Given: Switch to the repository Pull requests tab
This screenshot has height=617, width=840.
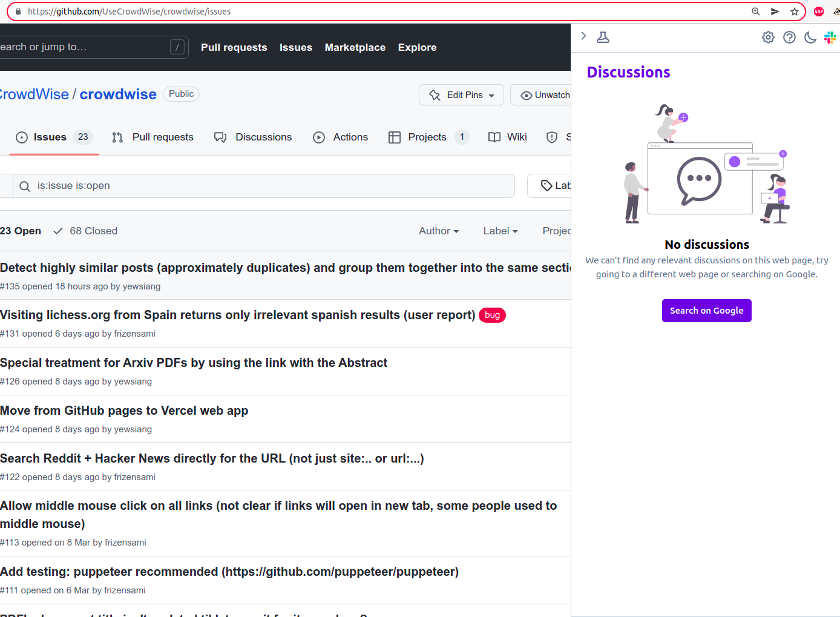Looking at the screenshot, I should click(153, 137).
